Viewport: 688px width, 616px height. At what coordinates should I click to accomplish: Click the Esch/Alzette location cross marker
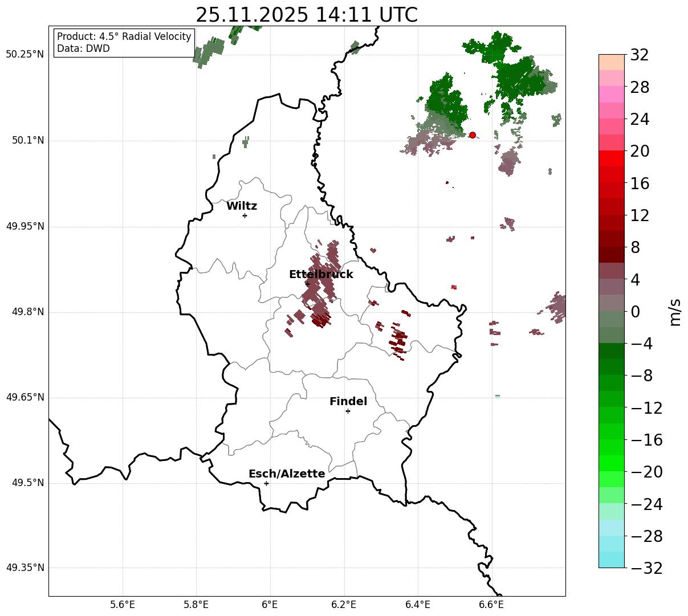point(266,483)
